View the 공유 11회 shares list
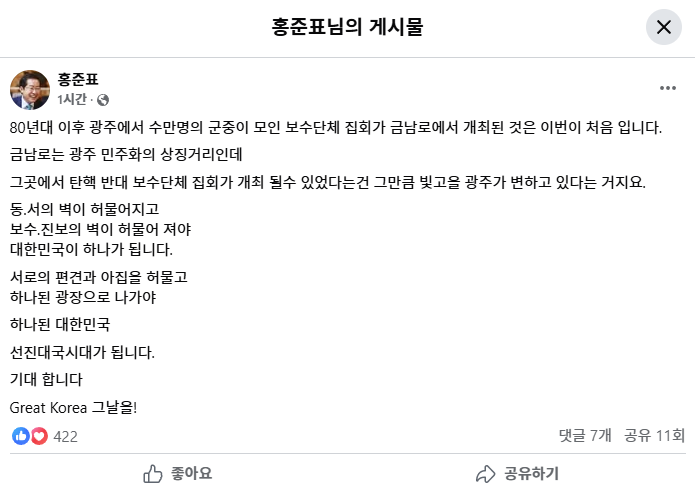 654,436
